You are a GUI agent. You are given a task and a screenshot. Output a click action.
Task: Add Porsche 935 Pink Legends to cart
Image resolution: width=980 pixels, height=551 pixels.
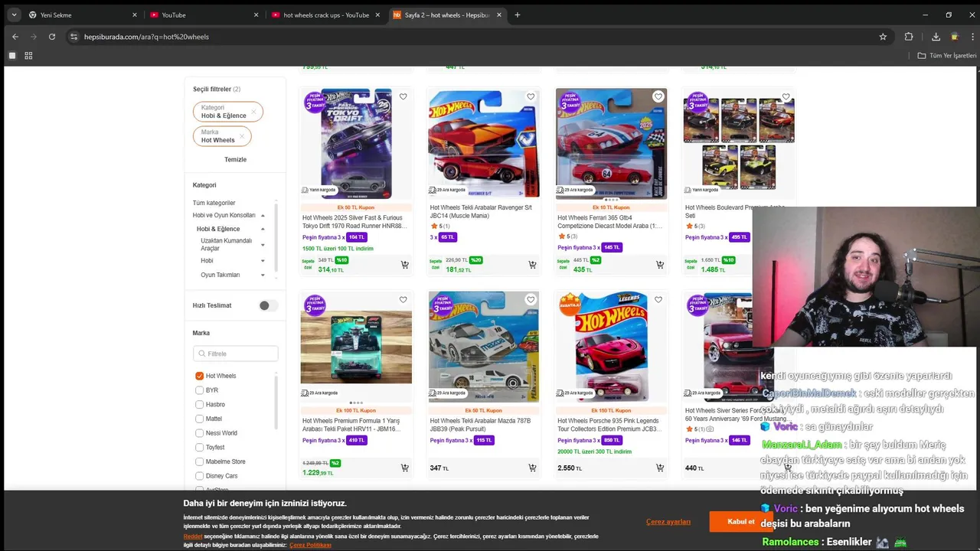[659, 468]
